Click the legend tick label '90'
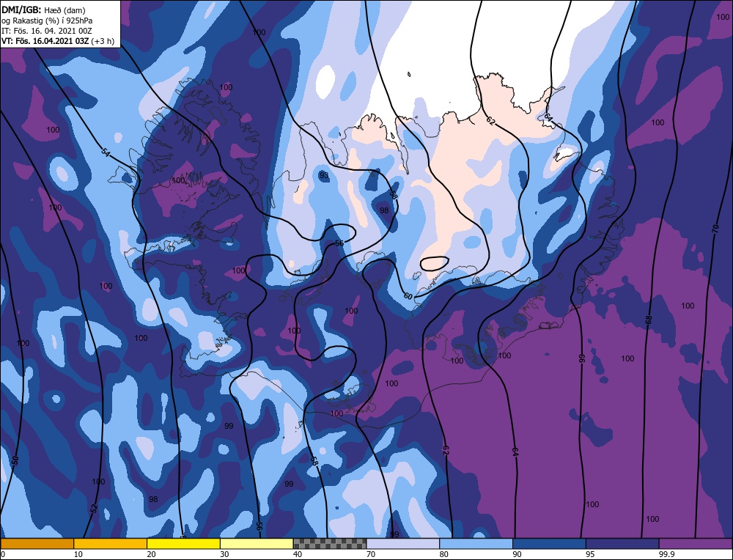The height and width of the screenshot is (560, 733). click(517, 554)
